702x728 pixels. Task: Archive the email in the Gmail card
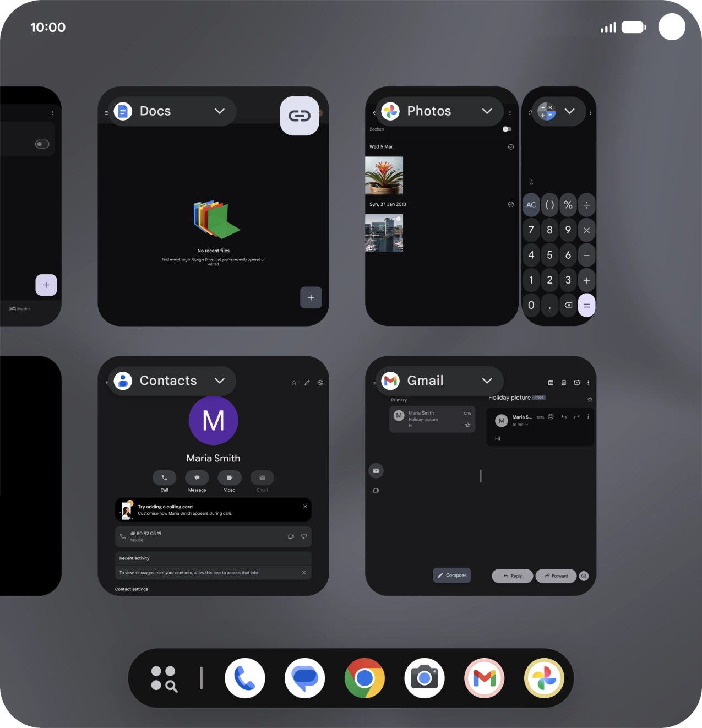click(550, 382)
